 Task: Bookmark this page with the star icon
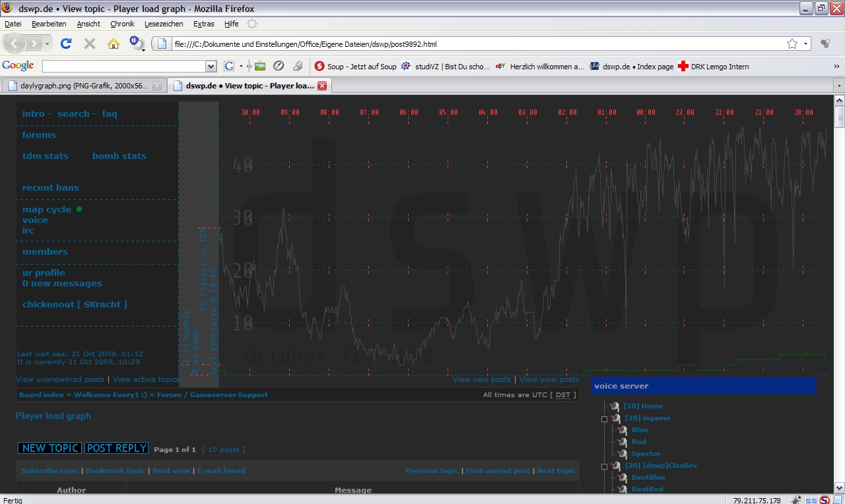tap(792, 44)
